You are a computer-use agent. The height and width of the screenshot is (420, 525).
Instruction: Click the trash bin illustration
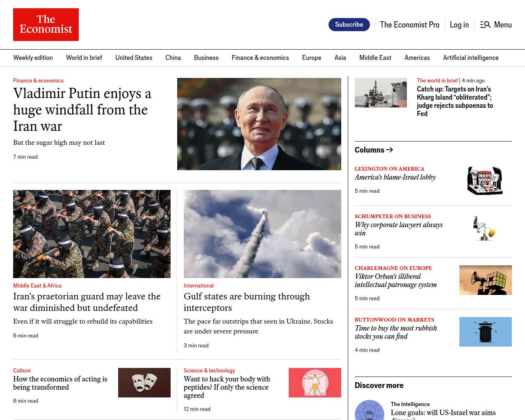[486, 332]
